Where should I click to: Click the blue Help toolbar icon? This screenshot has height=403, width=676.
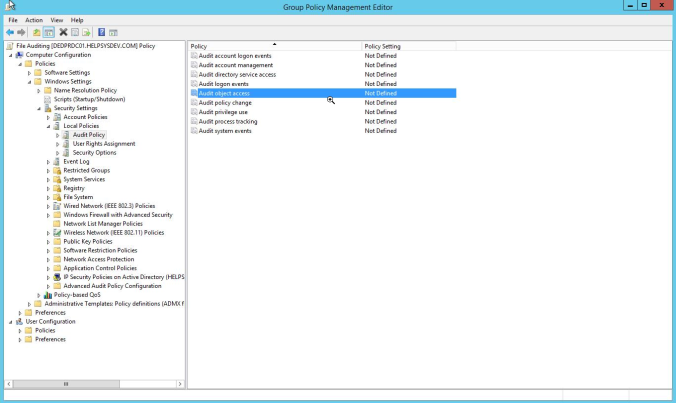click(102, 32)
